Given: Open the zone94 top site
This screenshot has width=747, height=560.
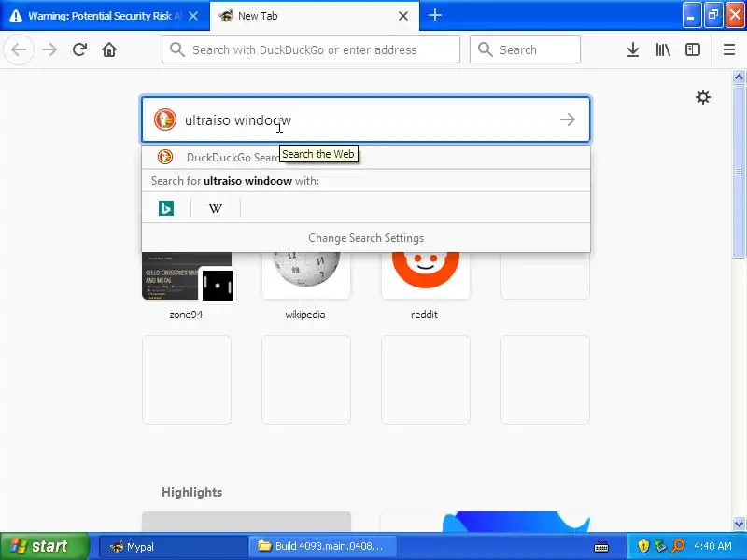Looking at the screenshot, I should pyautogui.click(x=187, y=275).
